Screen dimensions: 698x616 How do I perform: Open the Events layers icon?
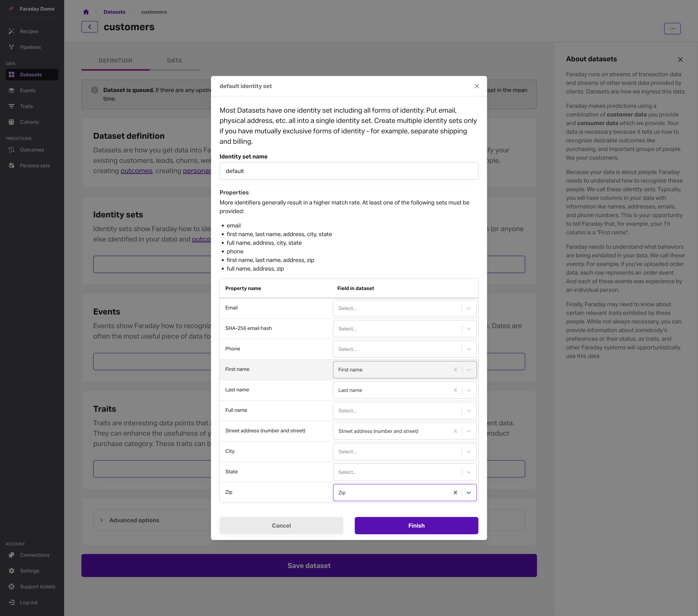[x=12, y=91]
